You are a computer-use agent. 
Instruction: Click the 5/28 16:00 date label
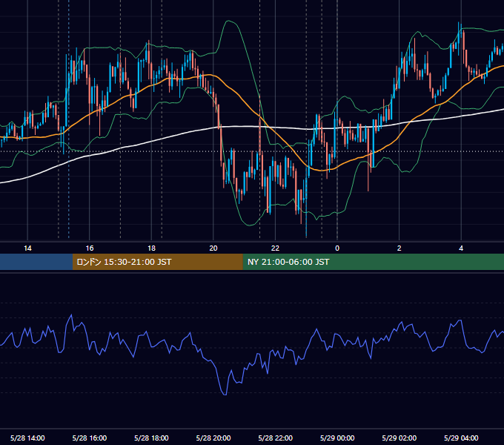[x=90, y=438]
